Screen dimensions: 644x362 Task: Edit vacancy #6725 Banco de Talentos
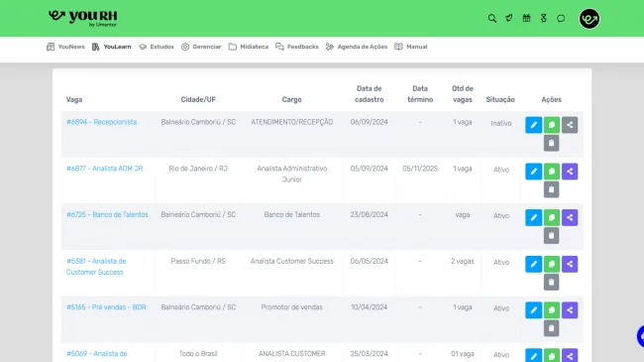[533, 217]
